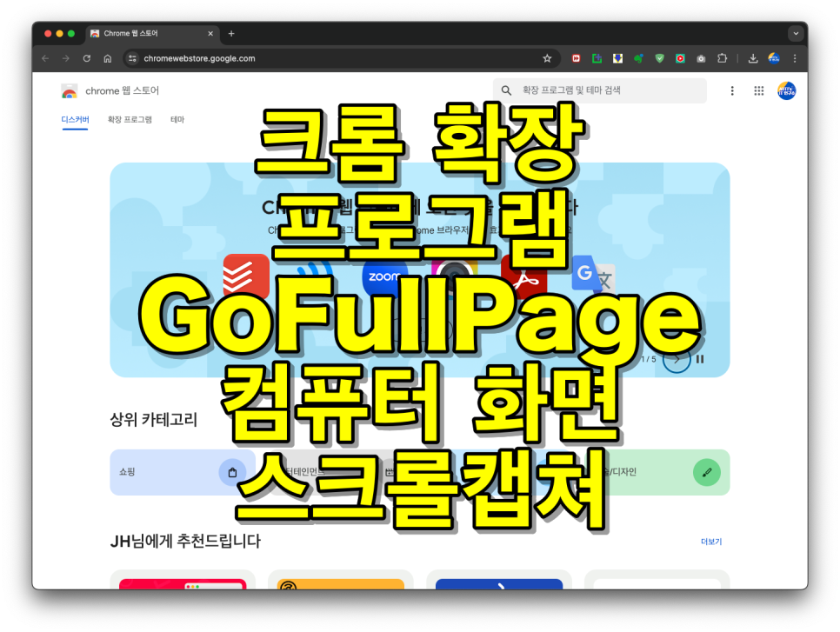Bookmark this page with the star icon
840x632 pixels.
coord(547,58)
